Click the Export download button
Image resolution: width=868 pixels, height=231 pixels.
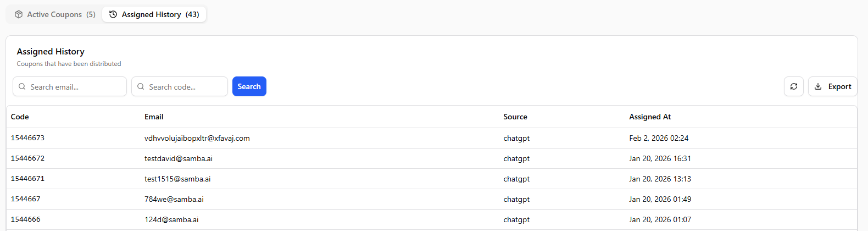833,86
